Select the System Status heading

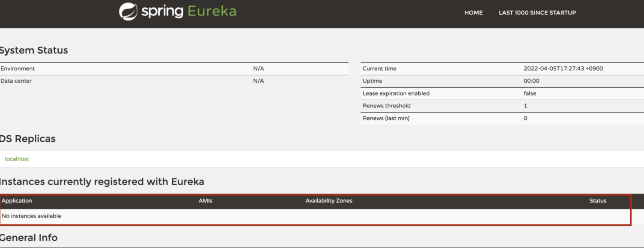34,50
